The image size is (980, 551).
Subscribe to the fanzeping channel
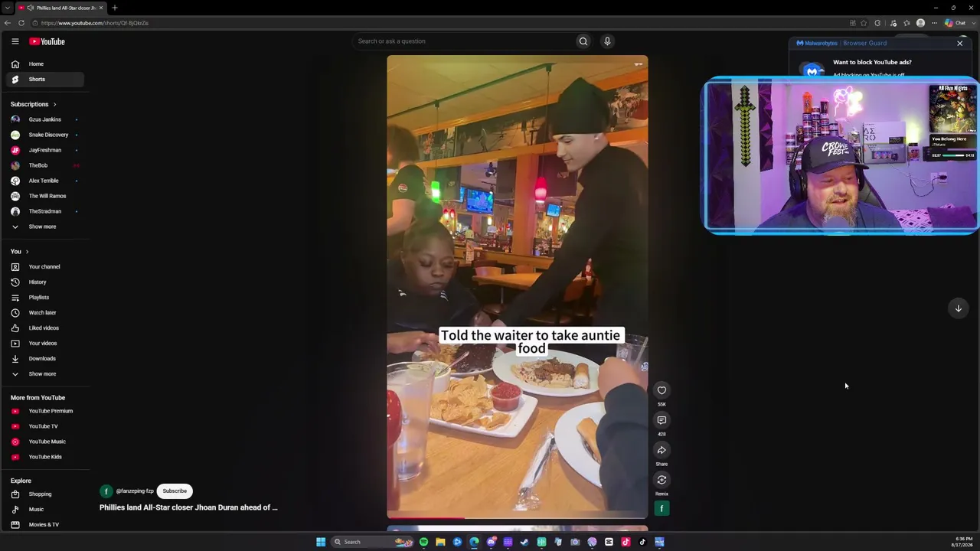(175, 491)
